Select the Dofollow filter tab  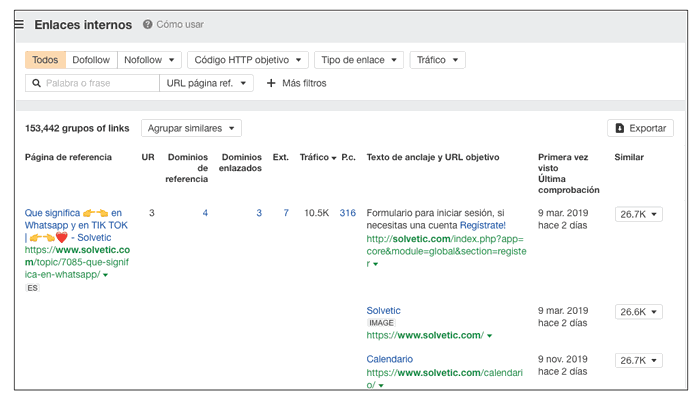click(x=91, y=60)
